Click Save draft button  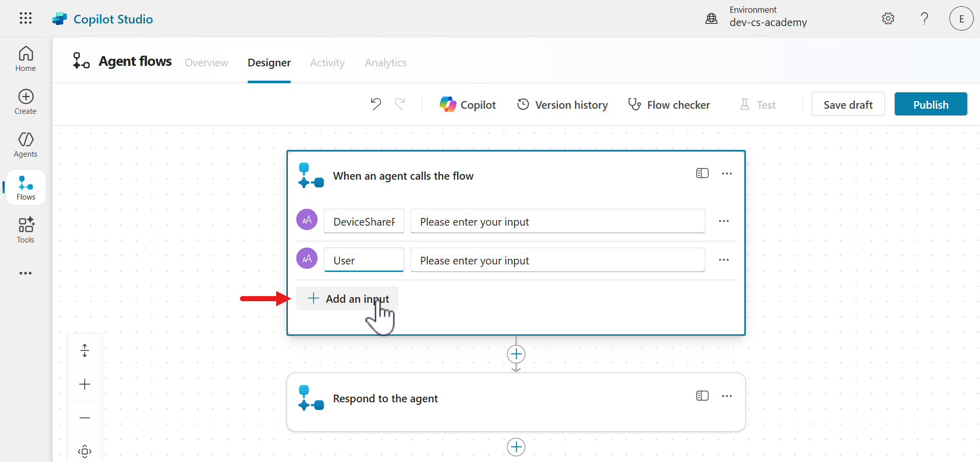pyautogui.click(x=848, y=105)
